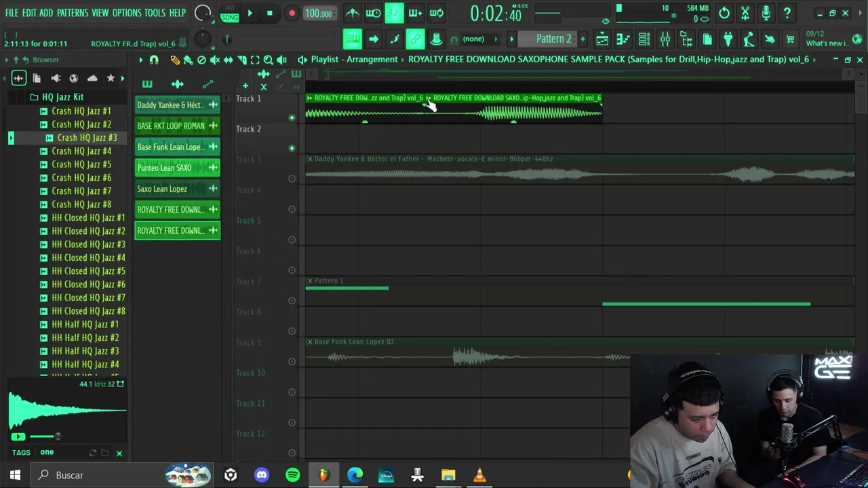Viewport: 868px width, 488px height.
Task: Toggle countdown before recording icon
Action: click(x=394, y=13)
